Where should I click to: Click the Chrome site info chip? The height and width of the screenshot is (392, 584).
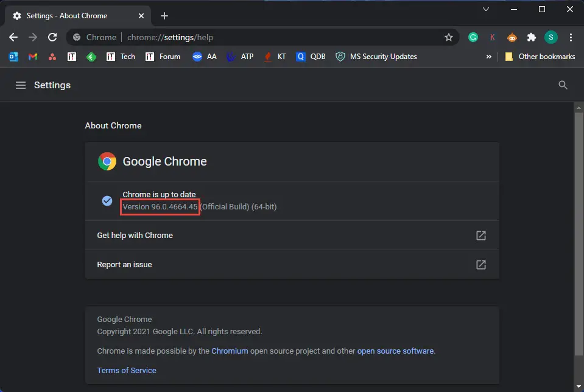94,37
